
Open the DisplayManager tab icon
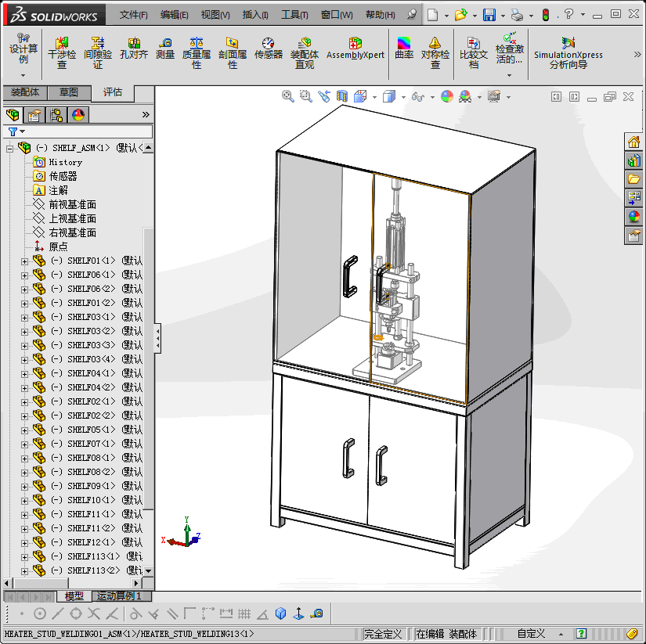[78, 115]
